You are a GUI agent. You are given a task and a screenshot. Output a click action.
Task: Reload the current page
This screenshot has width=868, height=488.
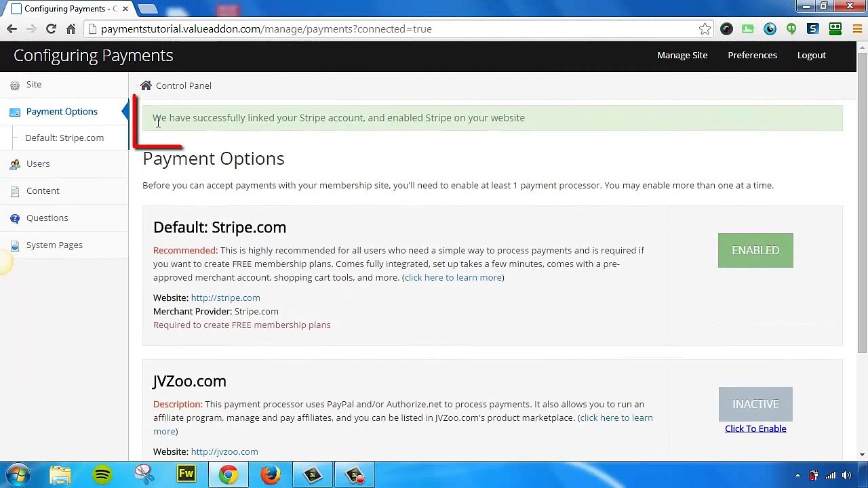[51, 29]
